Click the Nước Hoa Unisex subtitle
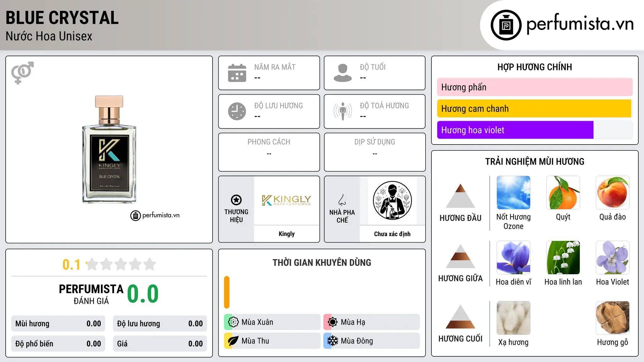This screenshot has width=644, height=362. [49, 36]
